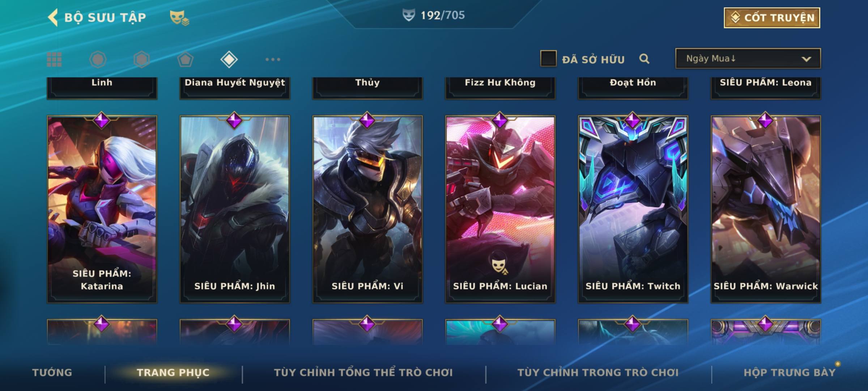
Task: Go back using the Bộ Sưu Tập arrow
Action: click(53, 17)
